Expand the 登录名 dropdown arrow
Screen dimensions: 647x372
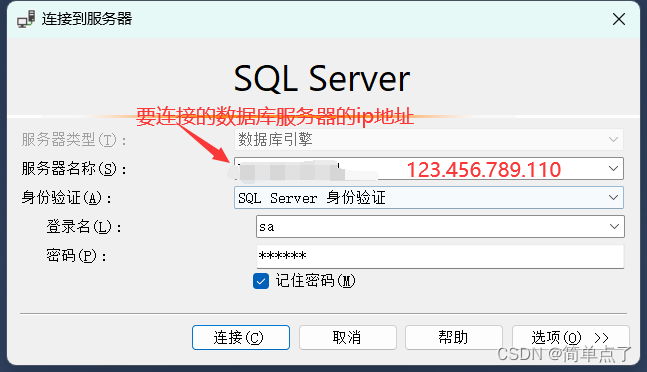[x=614, y=226]
